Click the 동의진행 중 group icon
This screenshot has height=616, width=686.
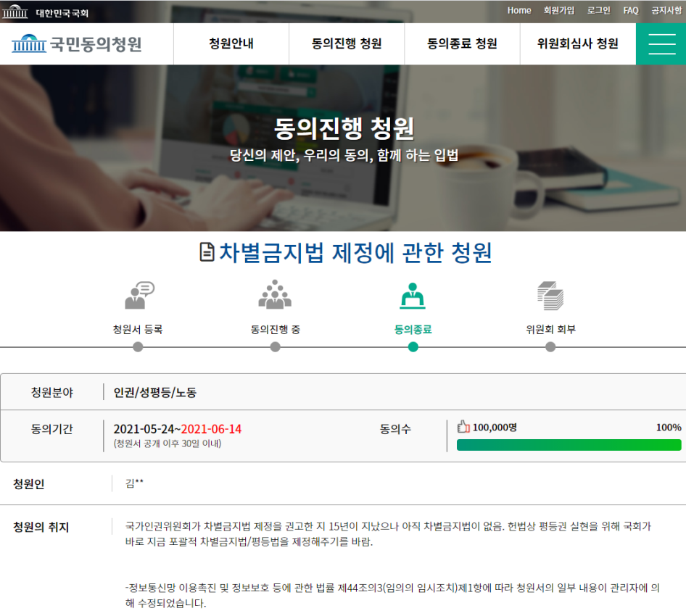pyautogui.click(x=275, y=293)
